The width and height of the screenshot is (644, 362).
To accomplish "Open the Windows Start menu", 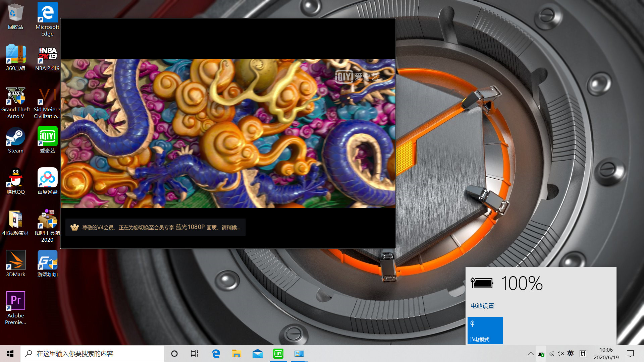I will point(10,354).
